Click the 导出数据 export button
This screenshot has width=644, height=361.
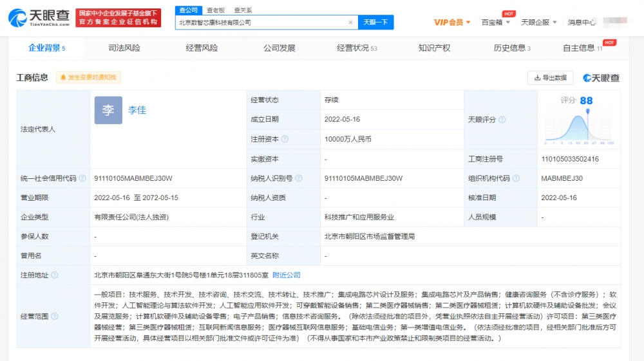[551, 78]
